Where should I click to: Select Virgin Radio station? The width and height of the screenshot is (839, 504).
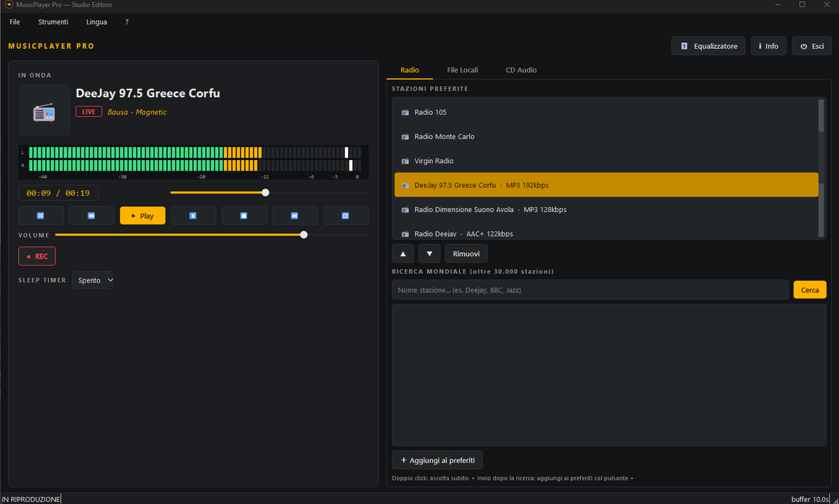(606, 161)
